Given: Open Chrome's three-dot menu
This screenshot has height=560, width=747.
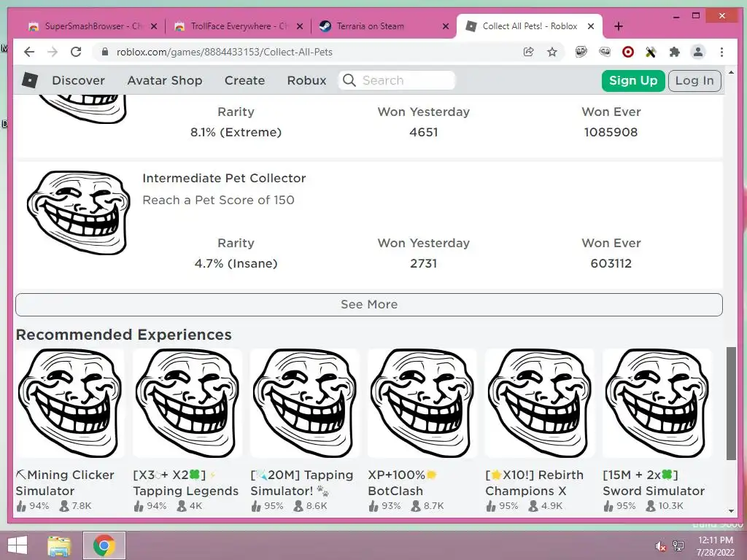Looking at the screenshot, I should tap(721, 52).
